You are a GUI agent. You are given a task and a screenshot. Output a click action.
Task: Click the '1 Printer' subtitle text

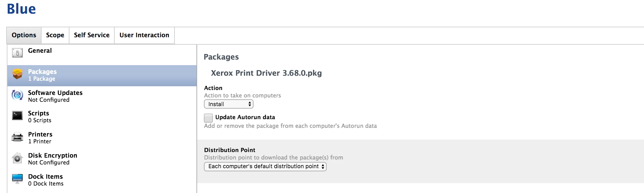point(40,141)
